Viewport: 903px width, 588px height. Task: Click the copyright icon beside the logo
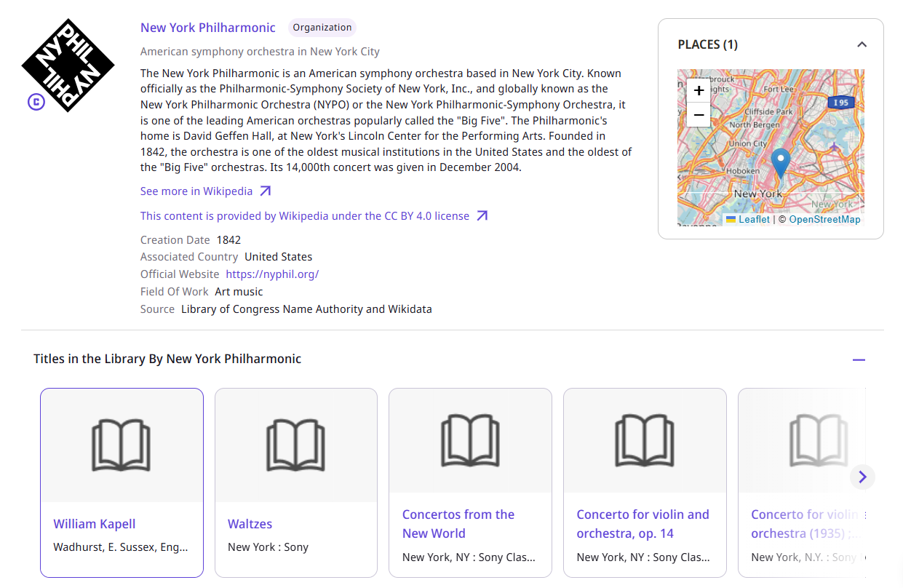pyautogui.click(x=36, y=102)
